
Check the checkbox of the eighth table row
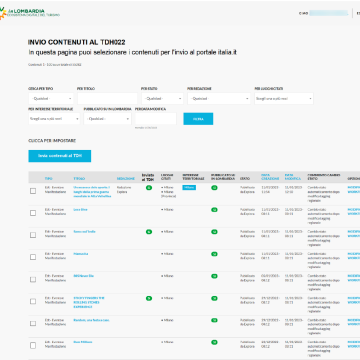[33, 346]
